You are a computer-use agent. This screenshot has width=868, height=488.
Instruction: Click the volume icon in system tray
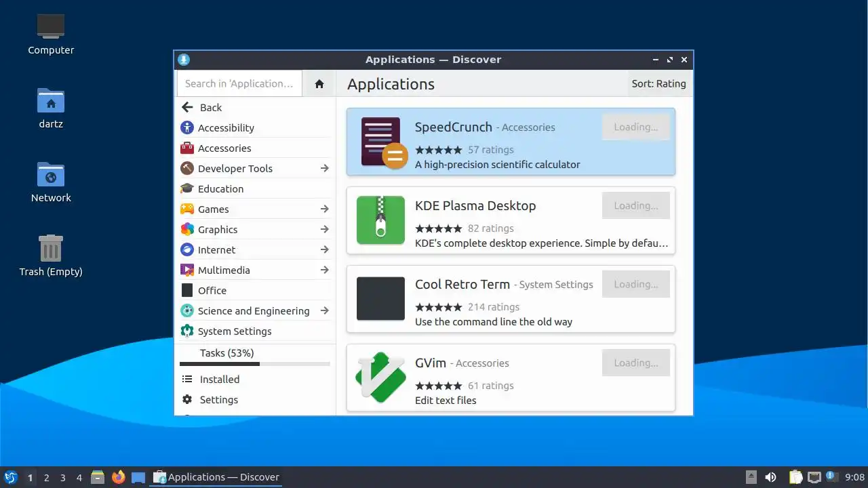point(770,477)
